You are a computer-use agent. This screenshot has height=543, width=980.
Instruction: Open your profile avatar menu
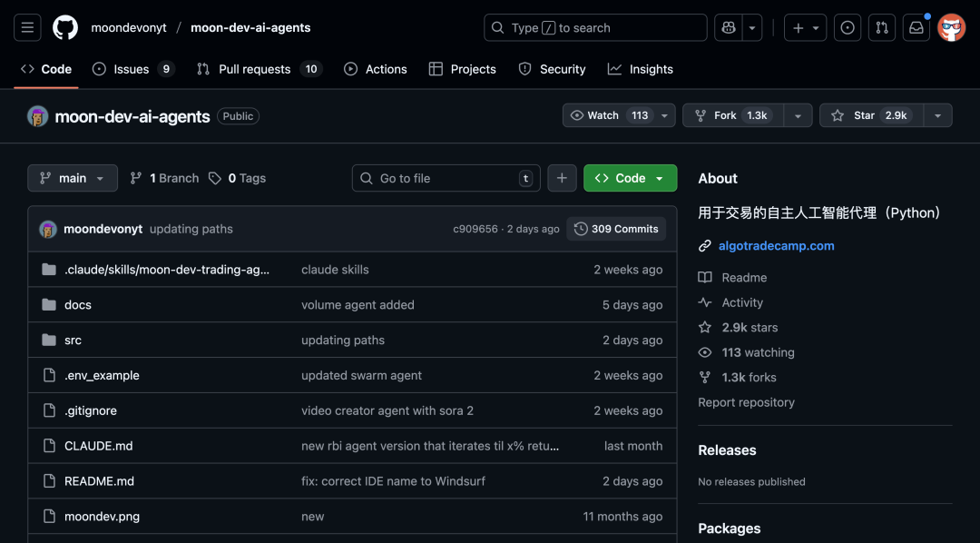[951, 27]
